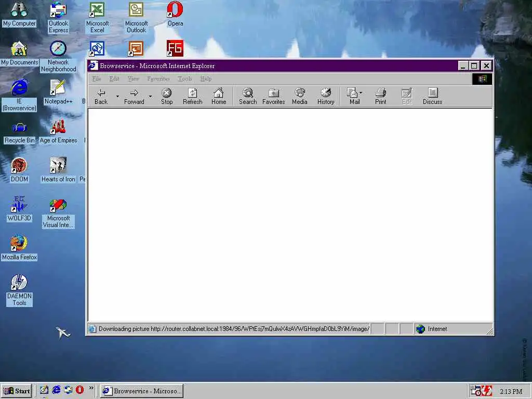This screenshot has width=532, height=399.
Task: Maximize the Browservice IE window
Action: click(474, 65)
